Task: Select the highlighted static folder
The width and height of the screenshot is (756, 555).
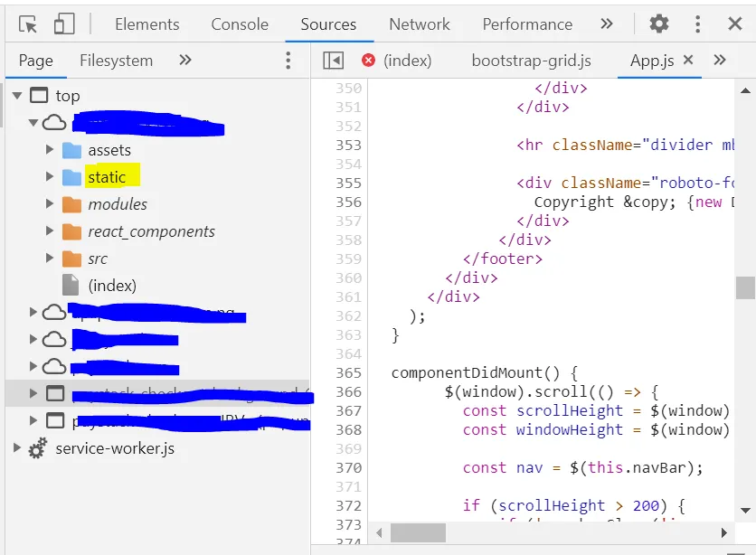Action: 107,177
